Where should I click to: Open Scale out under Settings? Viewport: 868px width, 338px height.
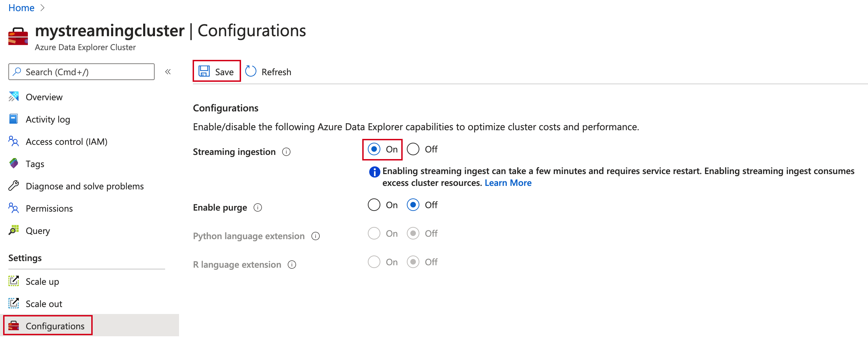pyautogui.click(x=44, y=303)
